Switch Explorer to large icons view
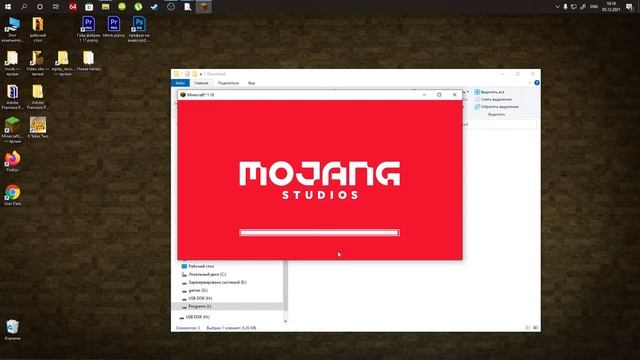 pyautogui.click(x=536, y=328)
